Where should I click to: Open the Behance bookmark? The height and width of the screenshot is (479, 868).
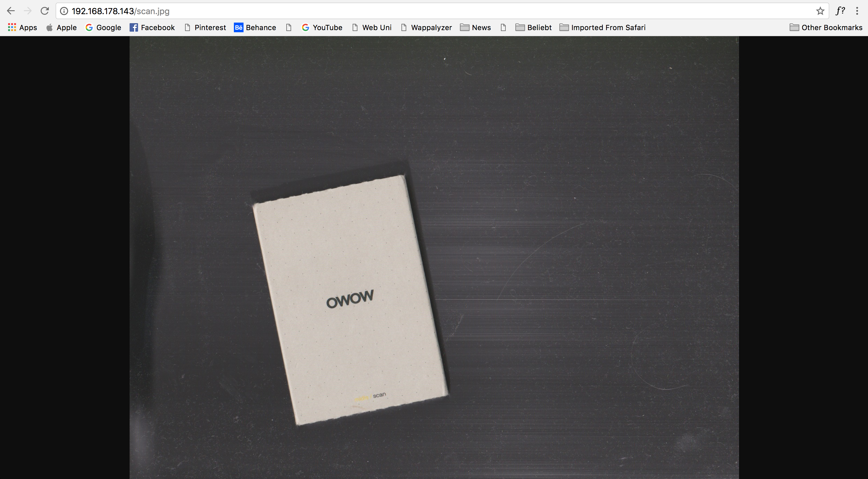click(255, 28)
